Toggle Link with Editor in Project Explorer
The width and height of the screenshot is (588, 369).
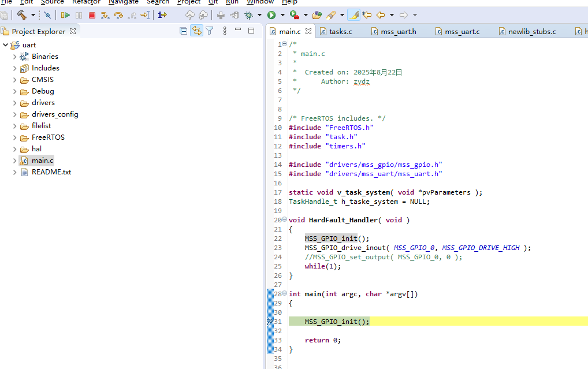tap(196, 31)
